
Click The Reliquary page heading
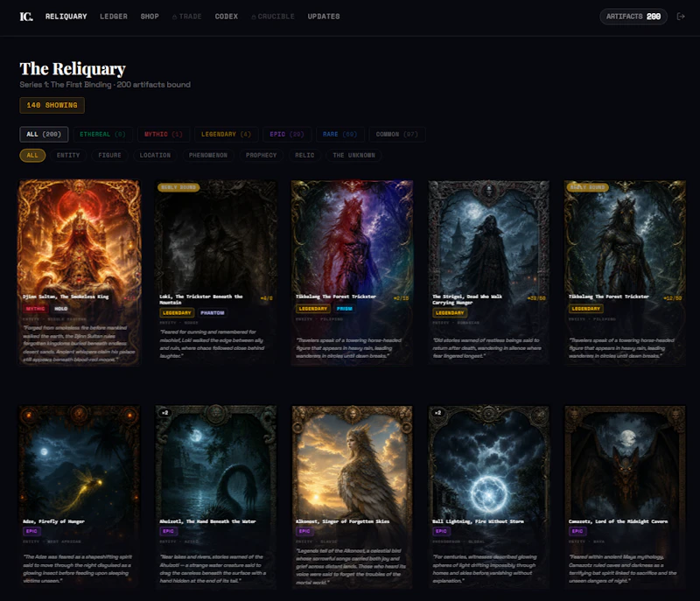pyautogui.click(x=73, y=69)
